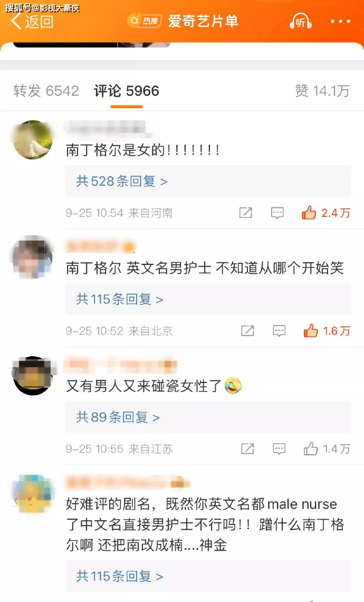Like the comment with 1.4万 likes
364x602 pixels.
(x=327, y=448)
